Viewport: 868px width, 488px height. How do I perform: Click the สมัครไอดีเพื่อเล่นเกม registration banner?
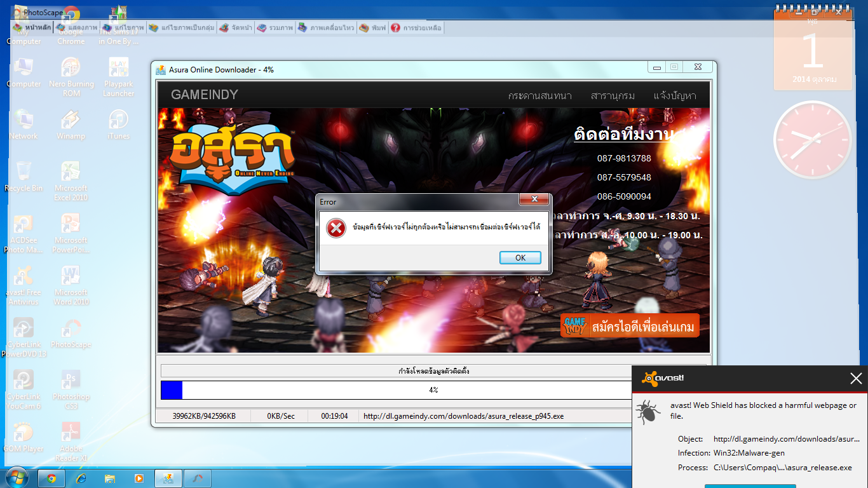(630, 326)
